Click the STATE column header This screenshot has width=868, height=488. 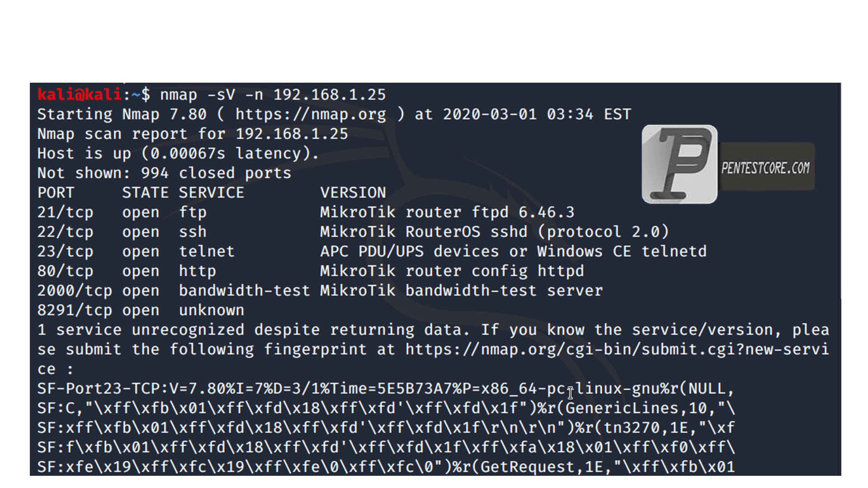coord(145,193)
